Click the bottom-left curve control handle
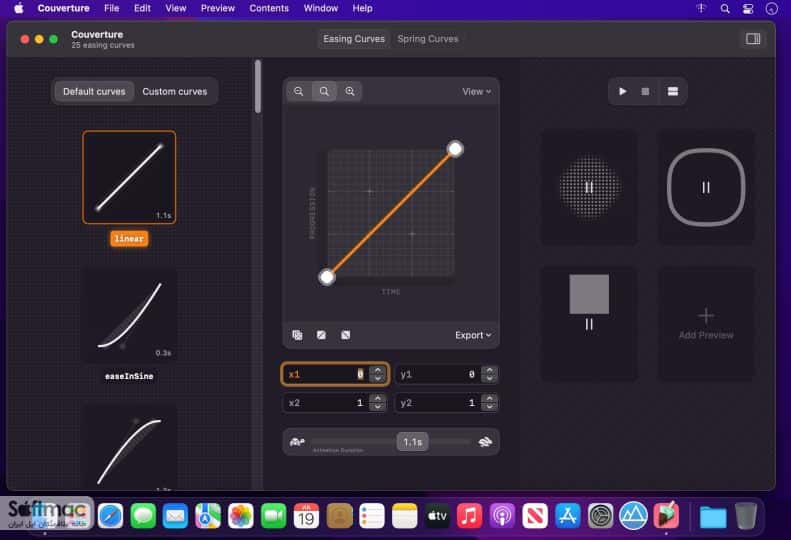The height and width of the screenshot is (540, 791). [327, 277]
